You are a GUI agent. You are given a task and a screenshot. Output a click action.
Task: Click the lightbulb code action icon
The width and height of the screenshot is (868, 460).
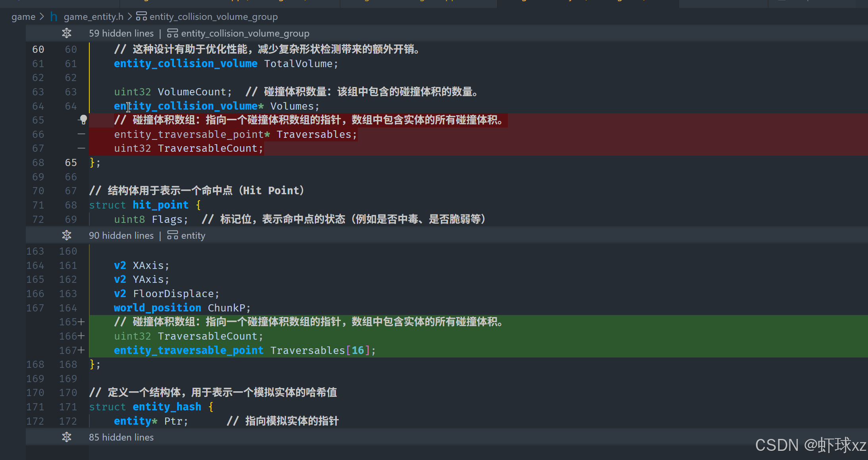point(83,119)
